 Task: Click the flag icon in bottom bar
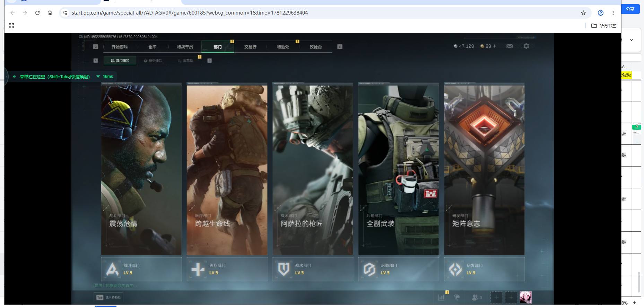pos(457,297)
